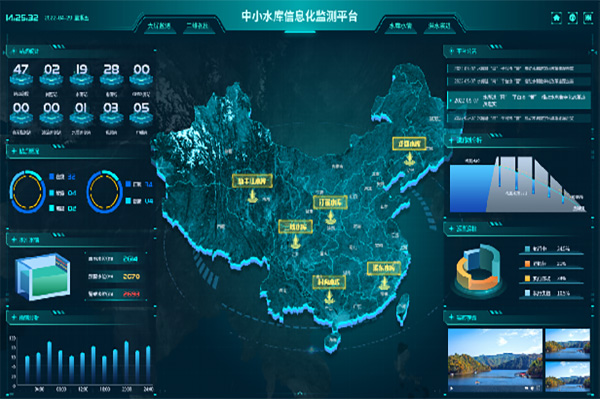Expand the bar chart panel header plus icon
This screenshot has height=400, width=600.
click(x=10, y=317)
